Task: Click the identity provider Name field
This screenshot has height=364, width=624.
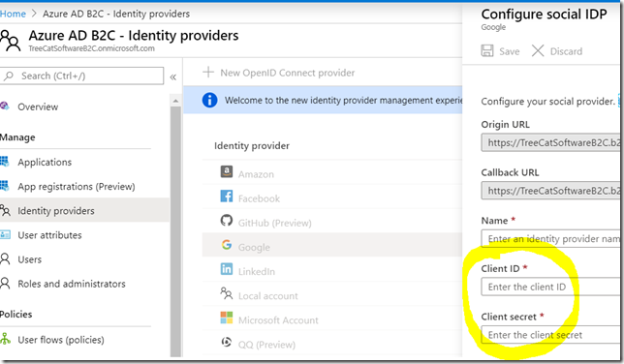Action: click(x=550, y=239)
